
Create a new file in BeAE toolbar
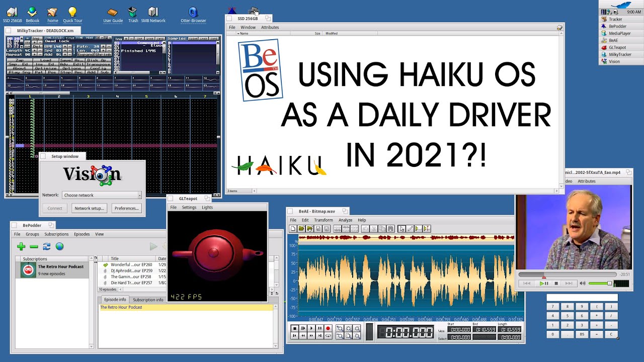pyautogui.click(x=293, y=229)
